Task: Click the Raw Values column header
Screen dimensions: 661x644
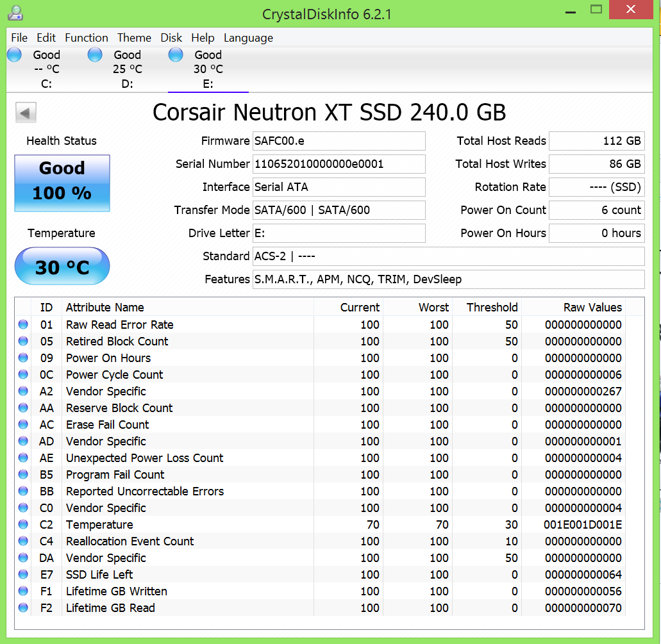Action: [x=592, y=308]
